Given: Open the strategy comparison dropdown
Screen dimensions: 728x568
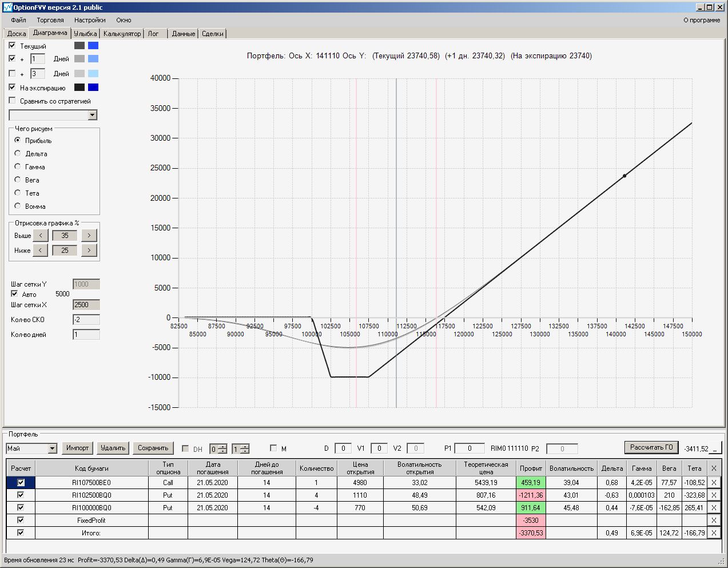Looking at the screenshot, I should [x=93, y=115].
